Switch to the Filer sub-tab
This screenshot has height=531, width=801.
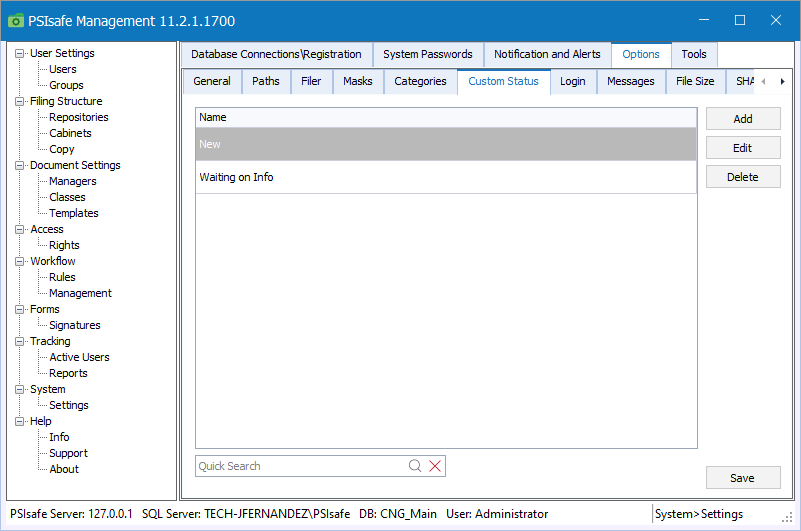tap(311, 81)
